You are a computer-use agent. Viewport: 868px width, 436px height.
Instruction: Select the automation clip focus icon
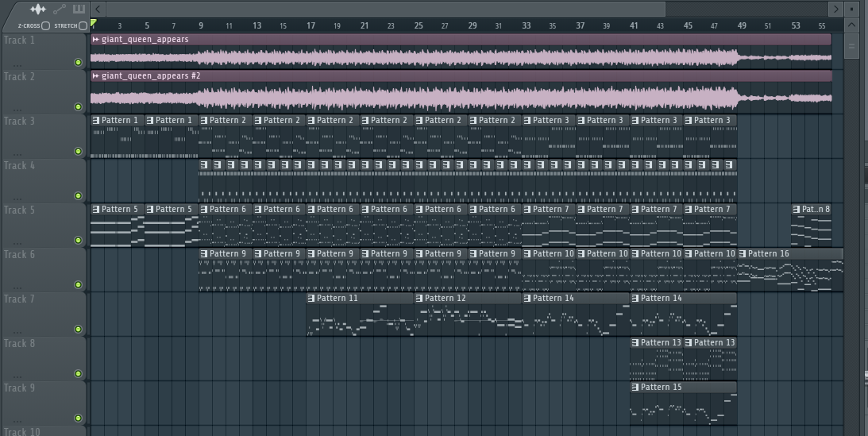point(59,10)
